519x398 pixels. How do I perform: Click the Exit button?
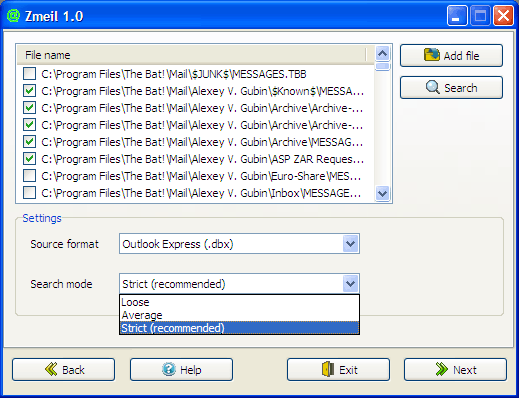point(338,369)
